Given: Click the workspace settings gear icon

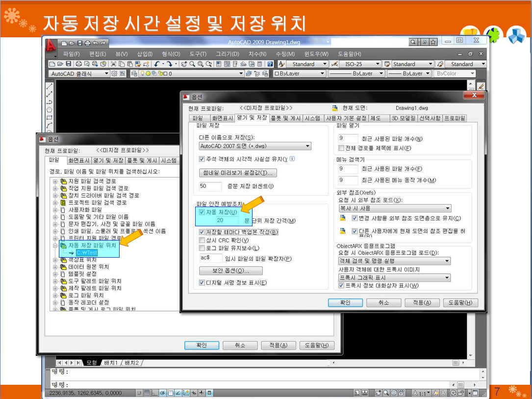Looking at the screenshot, I should coord(114,74).
